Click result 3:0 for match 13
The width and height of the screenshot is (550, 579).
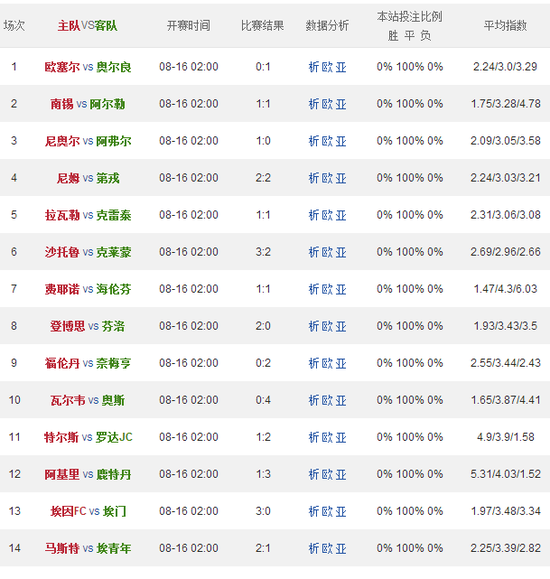pyautogui.click(x=263, y=511)
